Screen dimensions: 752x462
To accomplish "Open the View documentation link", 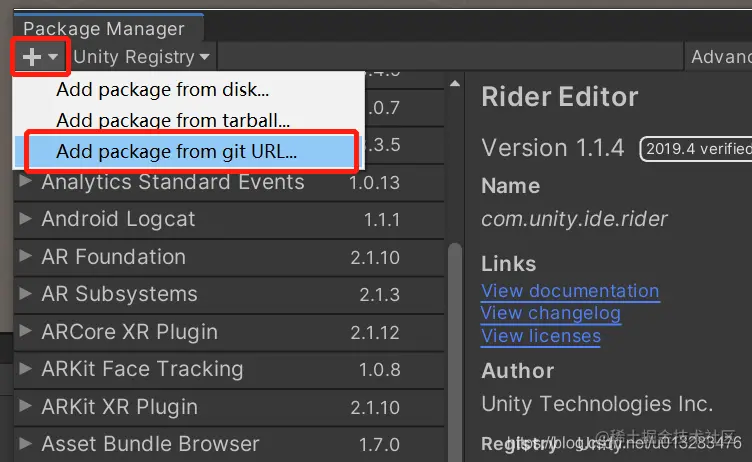I will click(x=570, y=291).
